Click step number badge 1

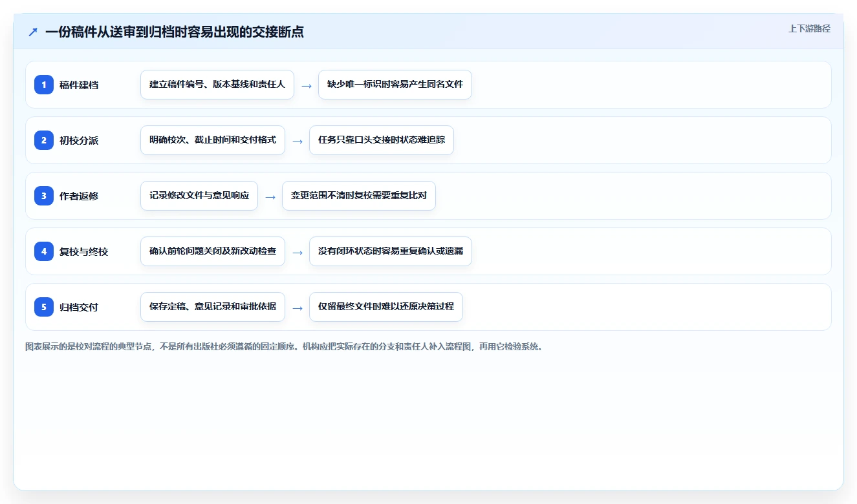point(44,85)
